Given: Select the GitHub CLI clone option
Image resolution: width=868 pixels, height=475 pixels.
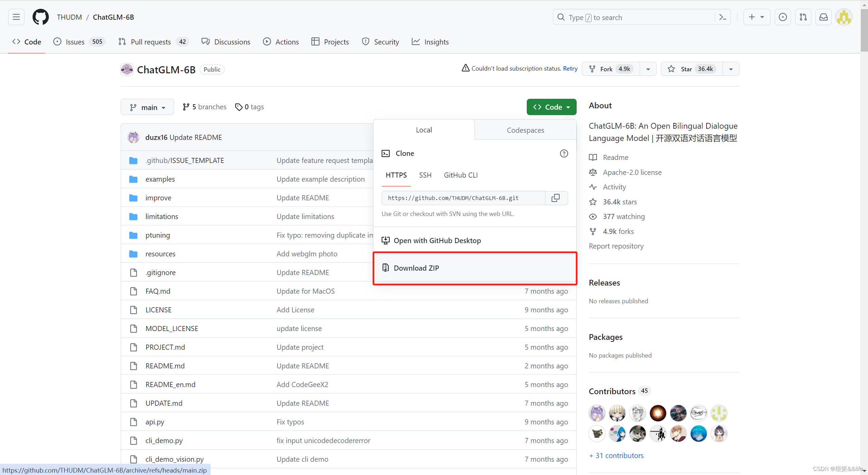Looking at the screenshot, I should point(461,175).
